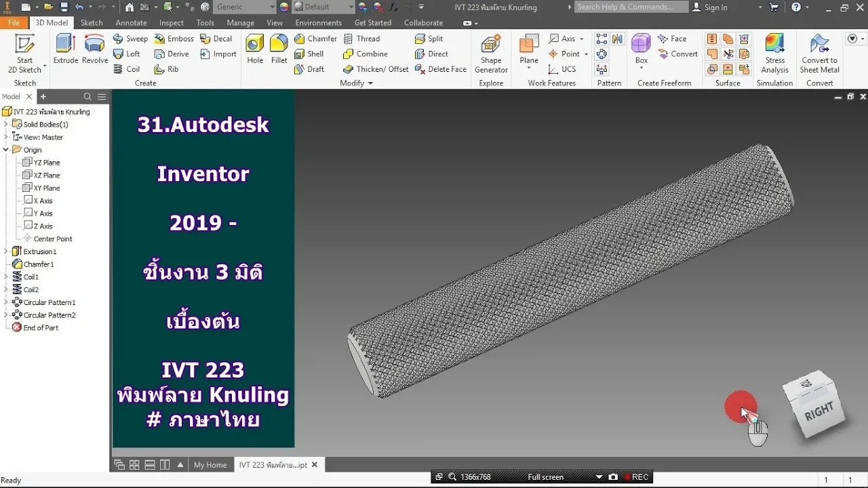Open the Full screen dropdown in recorder
This screenshot has height=488, width=868.
click(599, 477)
